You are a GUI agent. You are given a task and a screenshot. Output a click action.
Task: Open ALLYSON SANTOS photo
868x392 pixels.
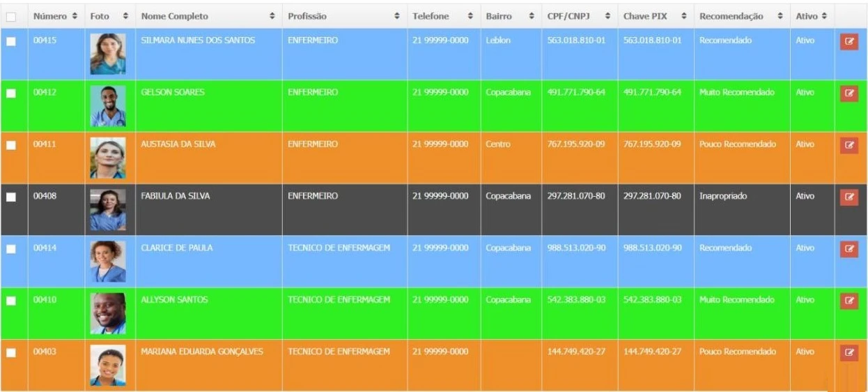(108, 313)
